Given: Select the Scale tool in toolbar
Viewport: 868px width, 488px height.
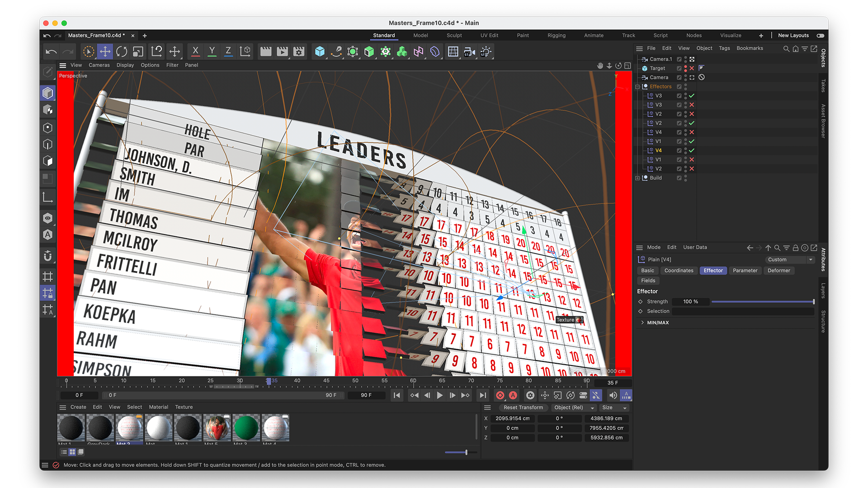Looking at the screenshot, I should pyautogui.click(x=138, y=52).
